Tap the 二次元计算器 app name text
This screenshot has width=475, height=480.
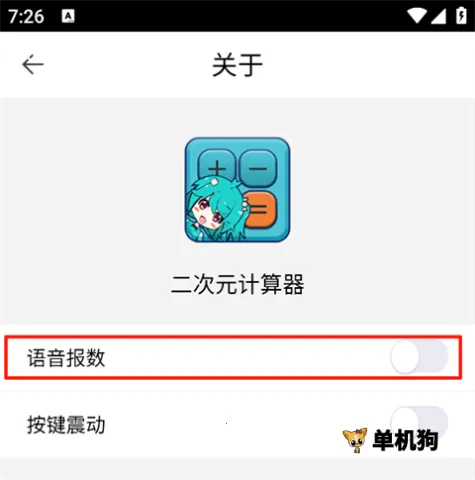pos(237,284)
